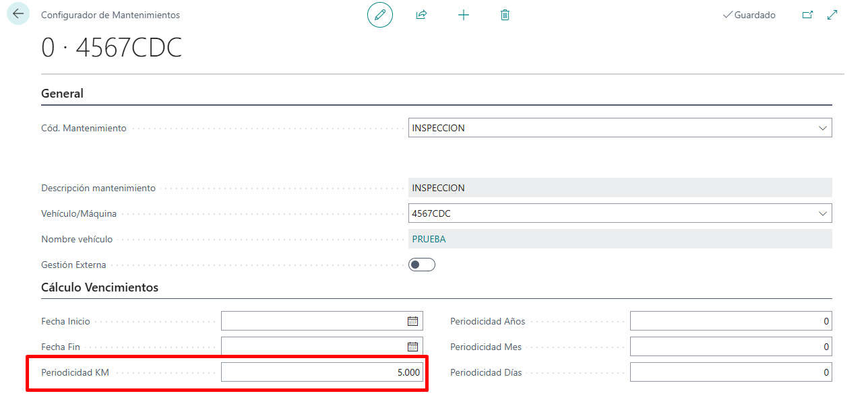Screen dimensions: 868x410
Task: Click the Periodicidad KM field with 5.000
Action: (x=322, y=372)
